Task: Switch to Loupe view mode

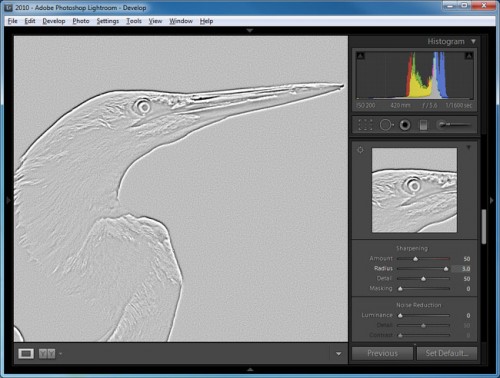Action: pos(26,354)
